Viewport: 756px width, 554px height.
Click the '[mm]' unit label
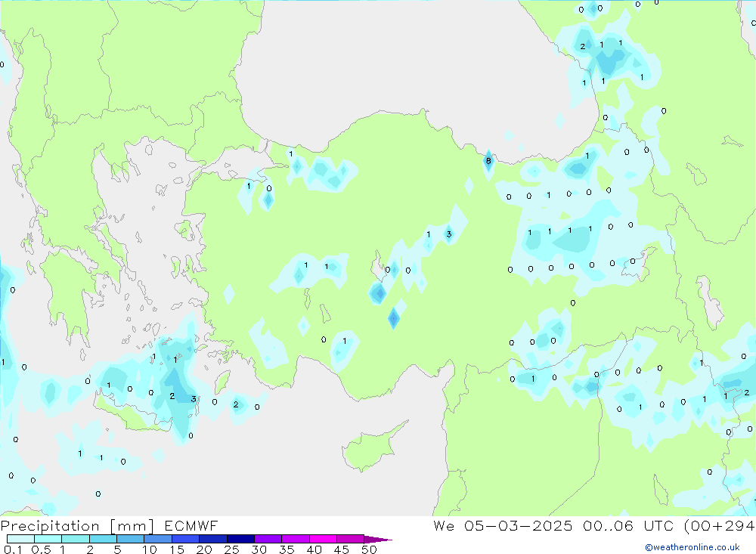(x=132, y=526)
